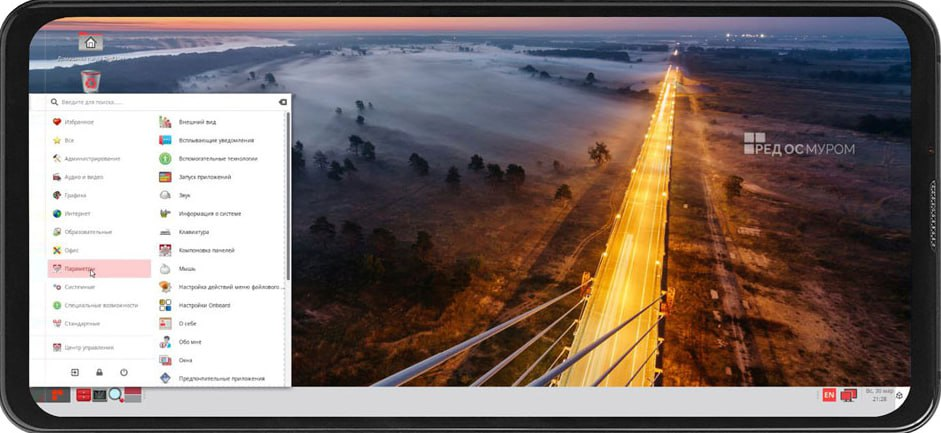Open the home folder desktop icon
Image resolution: width=941 pixels, height=433 pixels.
coord(90,43)
